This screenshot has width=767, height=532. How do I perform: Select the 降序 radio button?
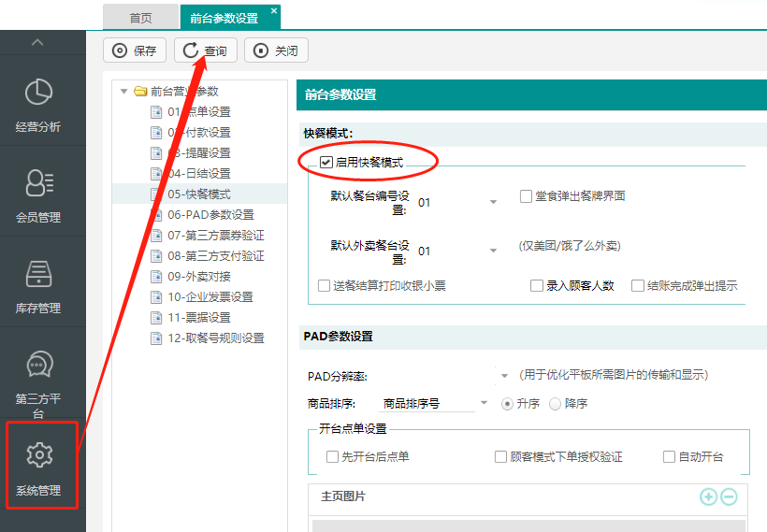pos(556,404)
